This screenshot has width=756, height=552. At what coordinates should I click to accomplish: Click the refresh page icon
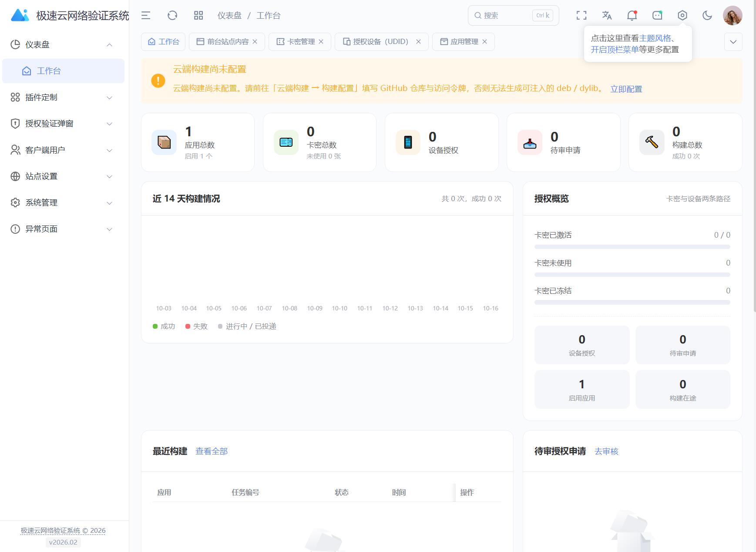coord(172,16)
